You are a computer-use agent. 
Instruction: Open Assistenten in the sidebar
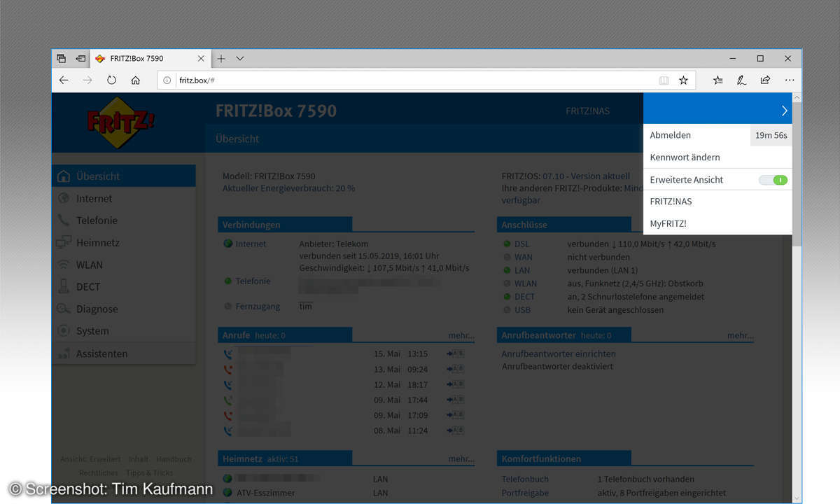[x=124, y=353]
